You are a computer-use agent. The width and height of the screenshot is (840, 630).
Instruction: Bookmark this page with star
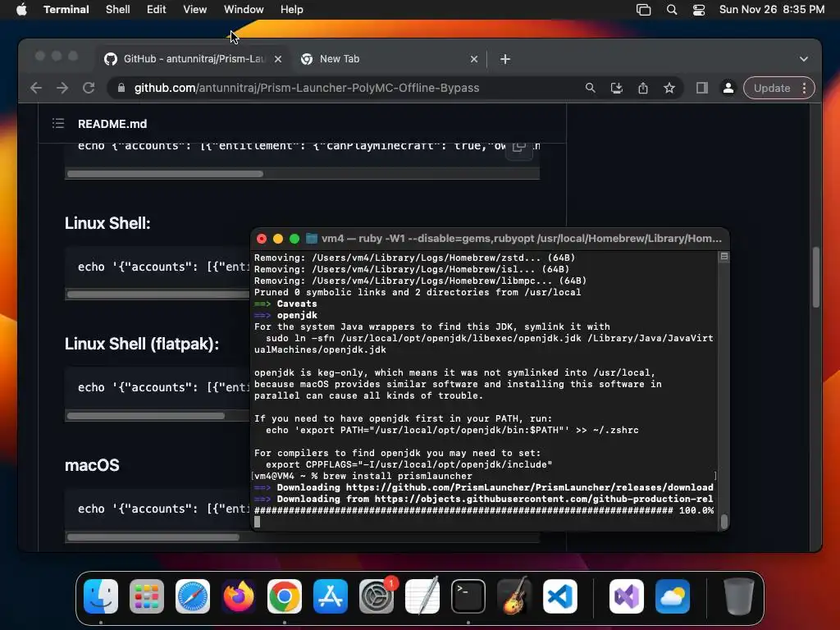coord(669,88)
